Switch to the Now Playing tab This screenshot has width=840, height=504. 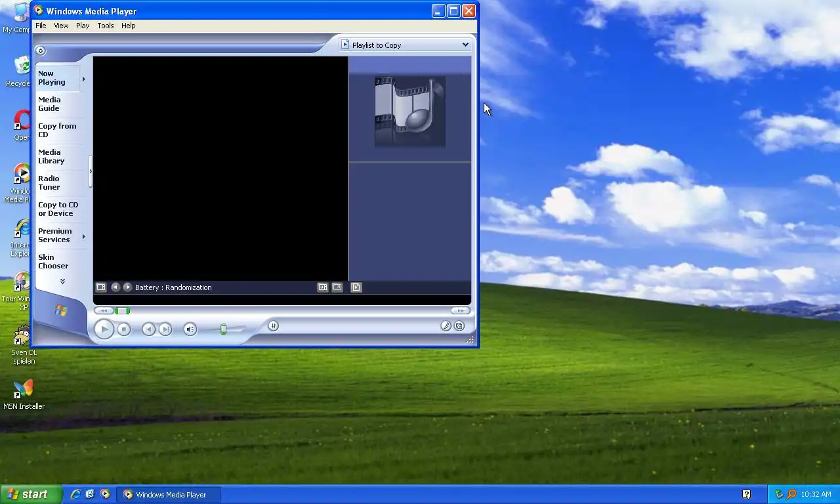[x=58, y=78]
